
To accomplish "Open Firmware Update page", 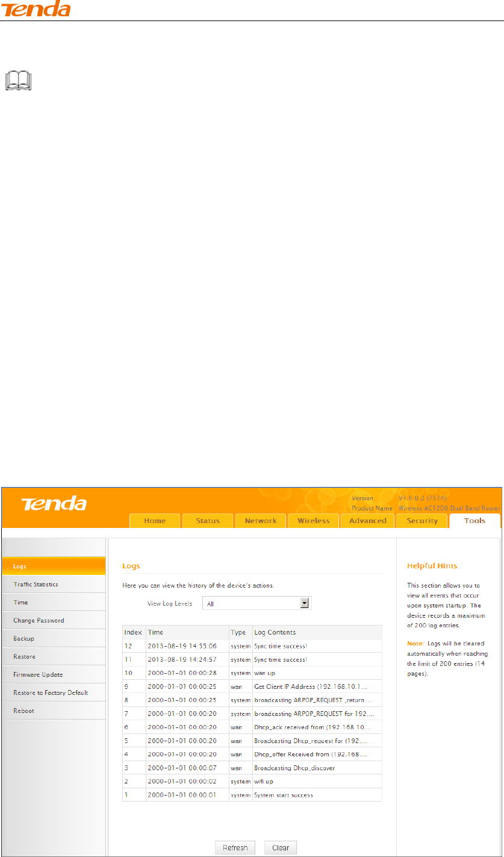I will (x=53, y=674).
